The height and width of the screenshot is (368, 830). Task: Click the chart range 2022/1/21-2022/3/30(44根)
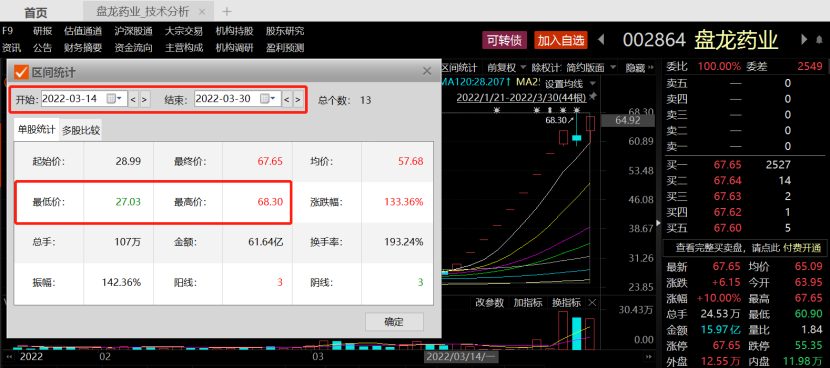pos(521,97)
